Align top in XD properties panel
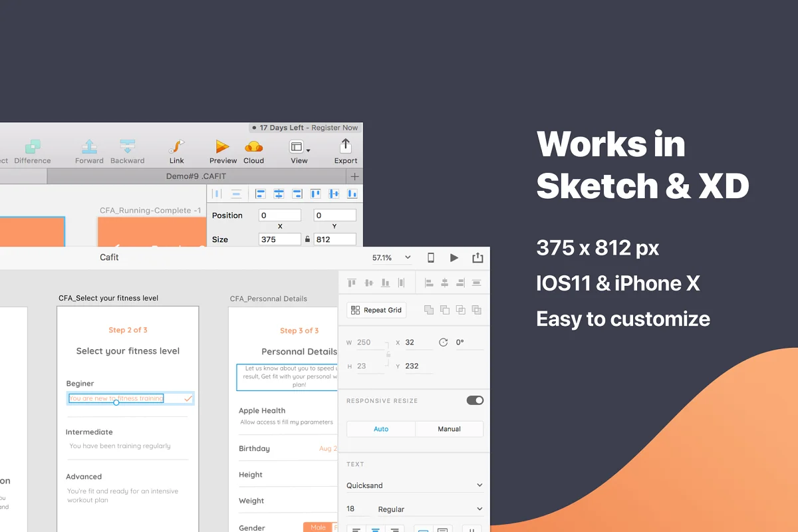 352,283
